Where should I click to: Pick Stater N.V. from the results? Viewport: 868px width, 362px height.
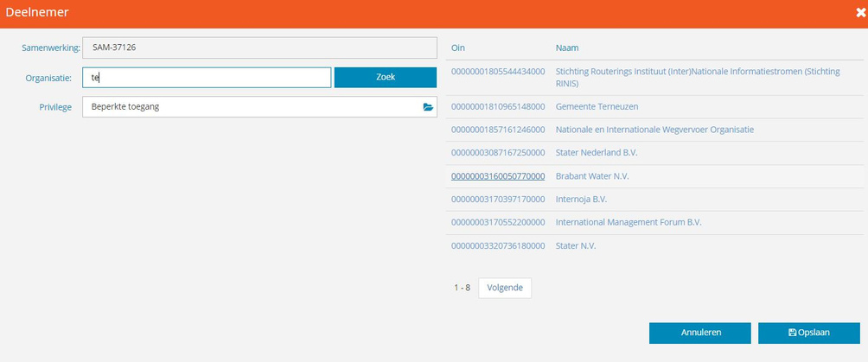(x=576, y=245)
